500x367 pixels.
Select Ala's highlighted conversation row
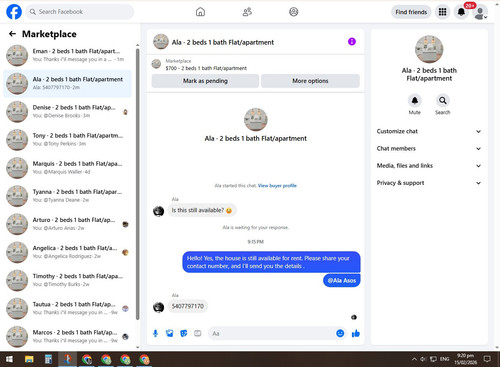click(67, 83)
